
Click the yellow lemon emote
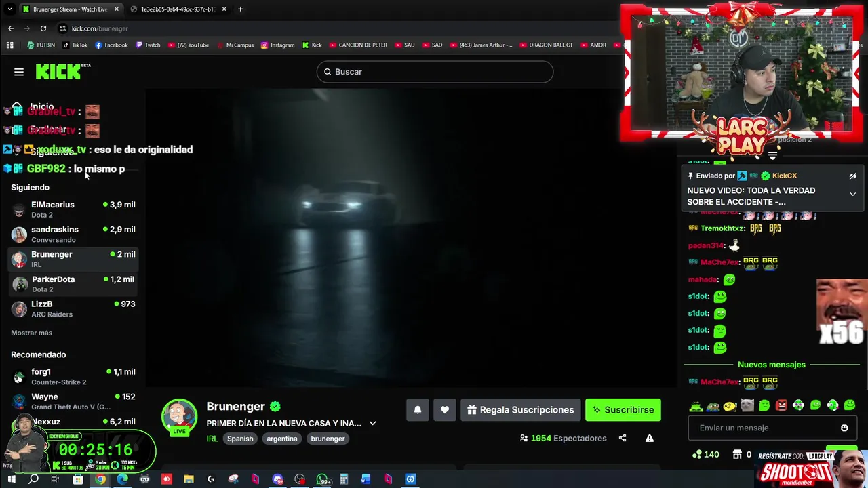point(730,406)
